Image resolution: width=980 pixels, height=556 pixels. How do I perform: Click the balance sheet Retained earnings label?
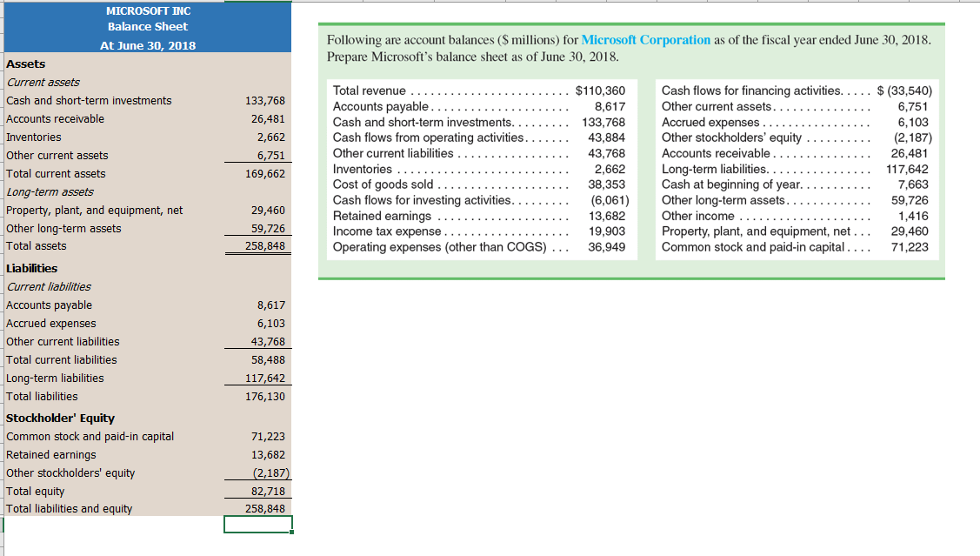[x=51, y=455]
